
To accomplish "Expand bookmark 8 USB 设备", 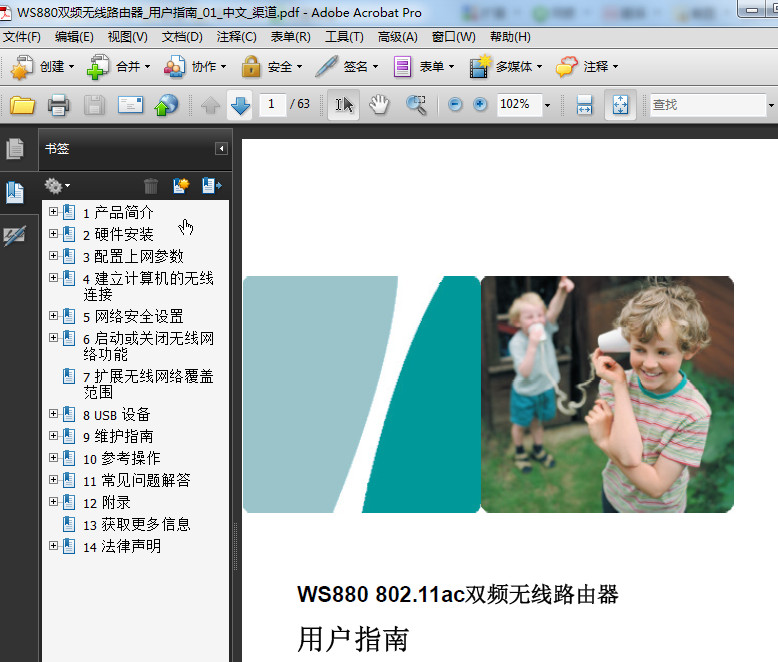I will [x=53, y=413].
